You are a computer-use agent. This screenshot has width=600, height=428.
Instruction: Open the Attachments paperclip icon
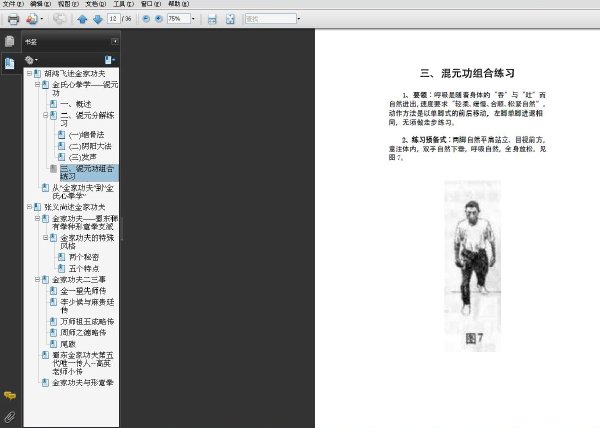tap(10, 416)
